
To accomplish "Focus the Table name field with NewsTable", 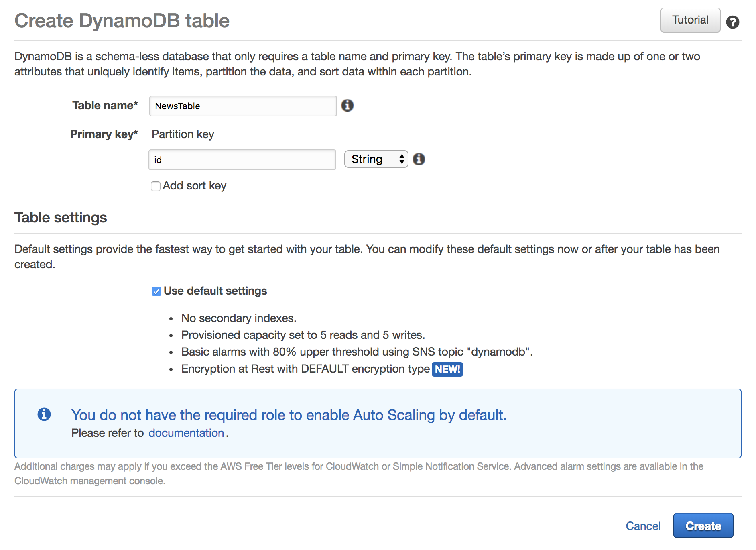I will [243, 106].
